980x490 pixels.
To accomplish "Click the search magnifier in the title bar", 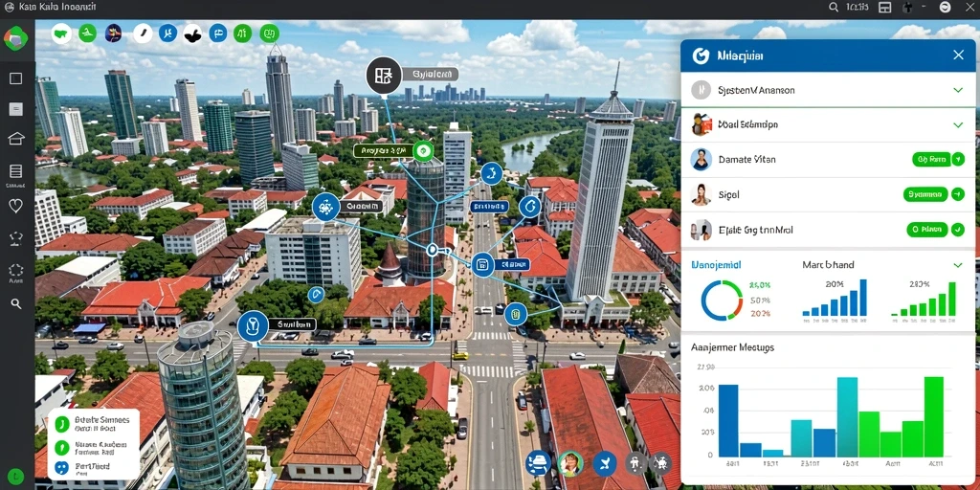I will pyautogui.click(x=834, y=7).
